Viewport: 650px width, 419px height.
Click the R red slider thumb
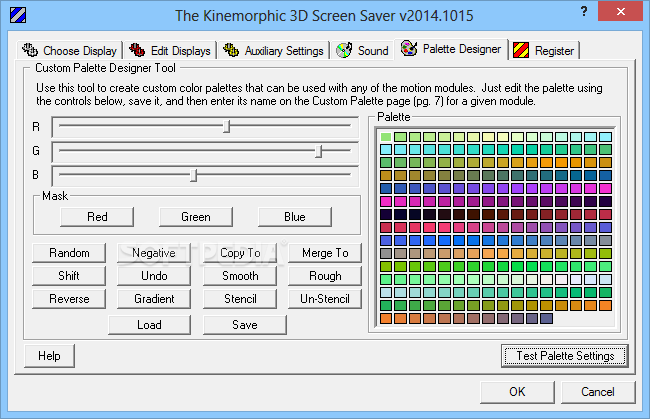coord(226,126)
